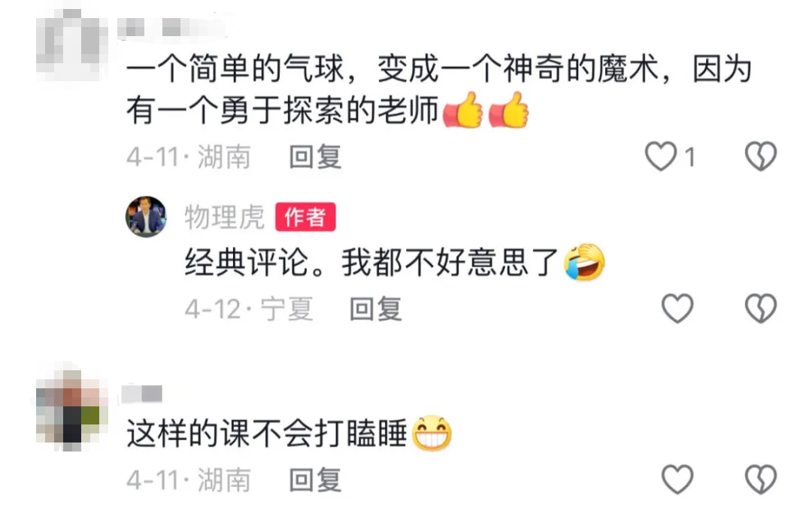Reply to the 这样的课不会打瞌睡 comment
The image size is (812, 520).
click(315, 479)
